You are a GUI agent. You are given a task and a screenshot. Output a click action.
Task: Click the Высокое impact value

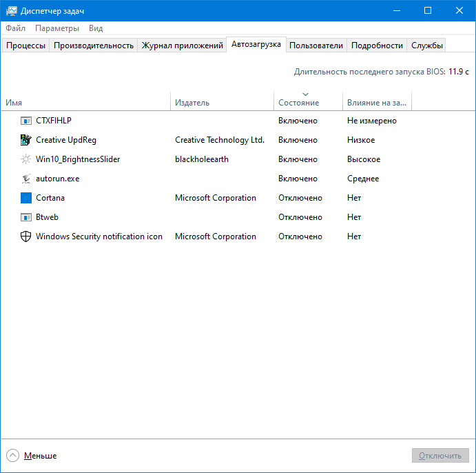[x=364, y=159]
